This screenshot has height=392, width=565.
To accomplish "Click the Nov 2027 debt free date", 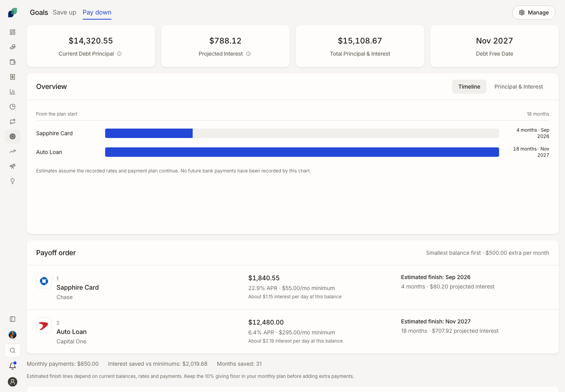I will point(494,41).
